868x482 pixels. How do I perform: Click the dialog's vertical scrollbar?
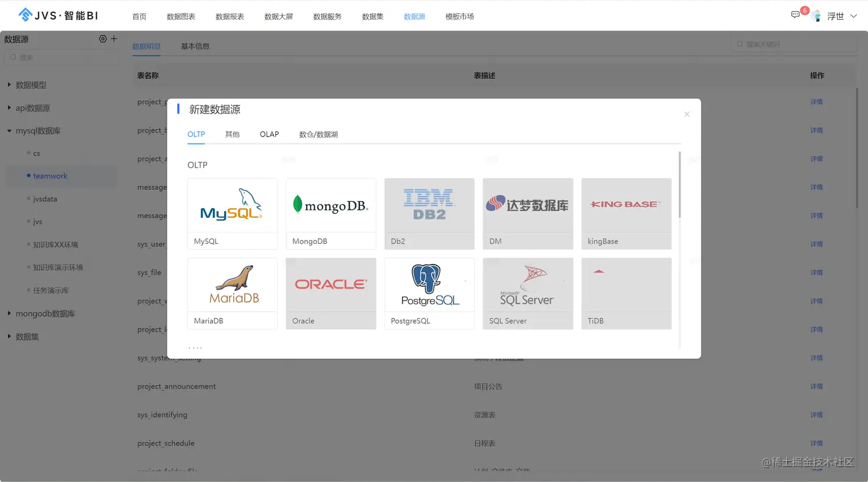tap(680, 185)
